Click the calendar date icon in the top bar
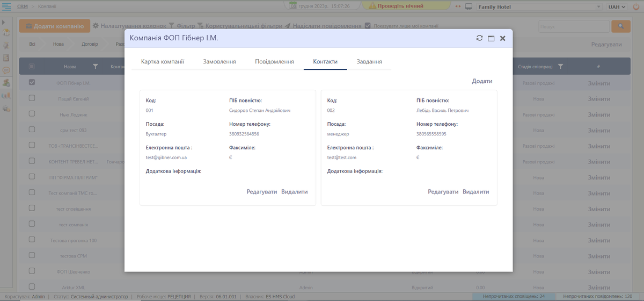The image size is (644, 301). tap(293, 6)
